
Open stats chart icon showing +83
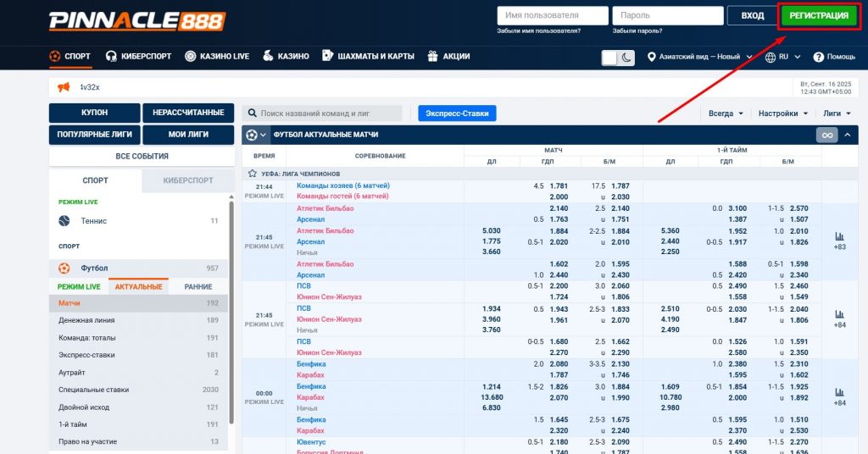pyautogui.click(x=839, y=237)
